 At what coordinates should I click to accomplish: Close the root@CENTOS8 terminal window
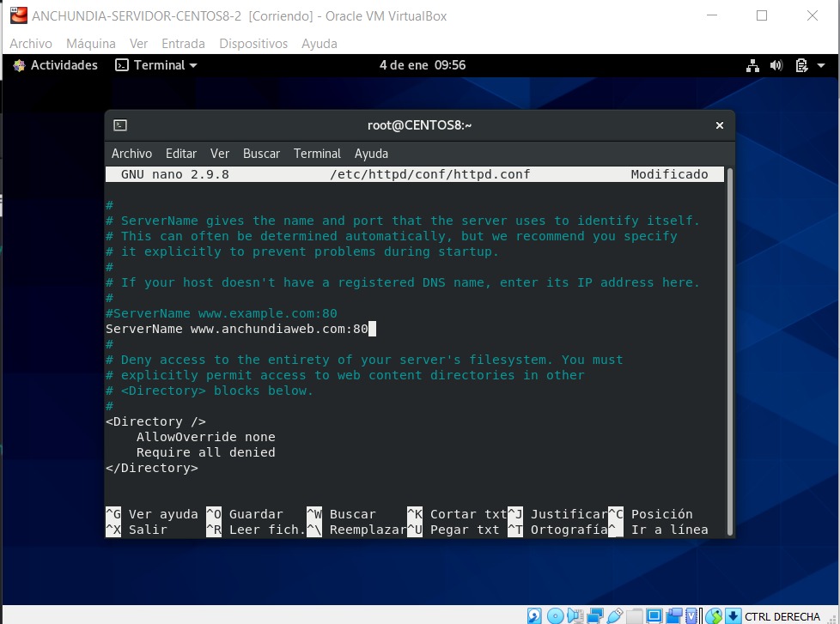(720, 125)
